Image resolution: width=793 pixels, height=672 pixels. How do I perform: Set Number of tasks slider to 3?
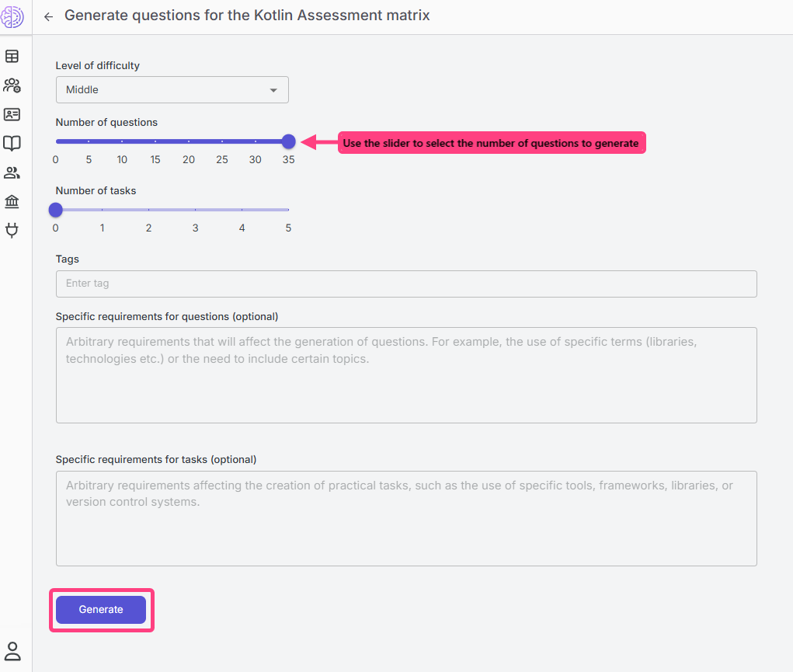point(195,210)
